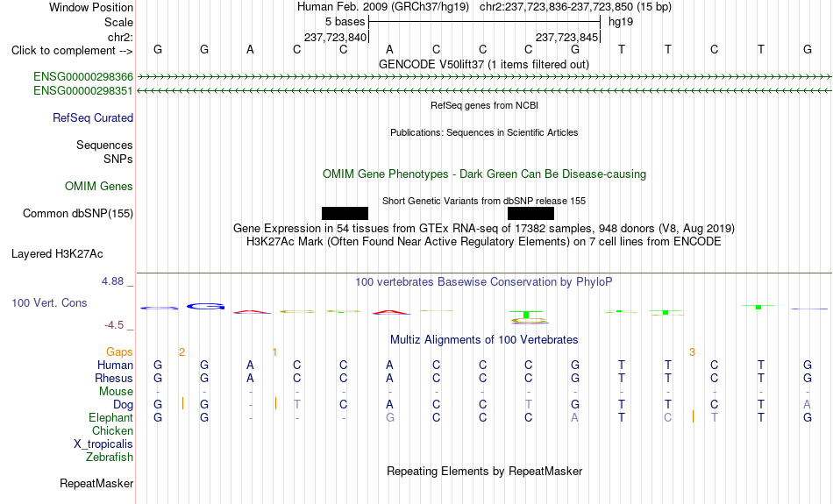
Task: Click the leftward arrow track of ENSG00000298351
Action: click(x=484, y=91)
